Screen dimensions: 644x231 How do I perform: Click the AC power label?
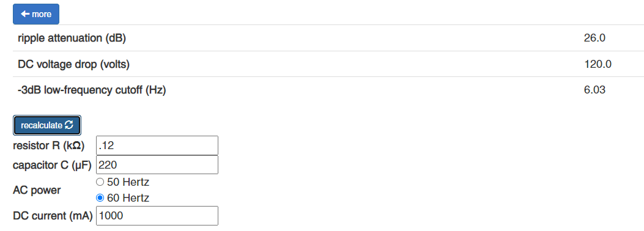[x=37, y=191]
